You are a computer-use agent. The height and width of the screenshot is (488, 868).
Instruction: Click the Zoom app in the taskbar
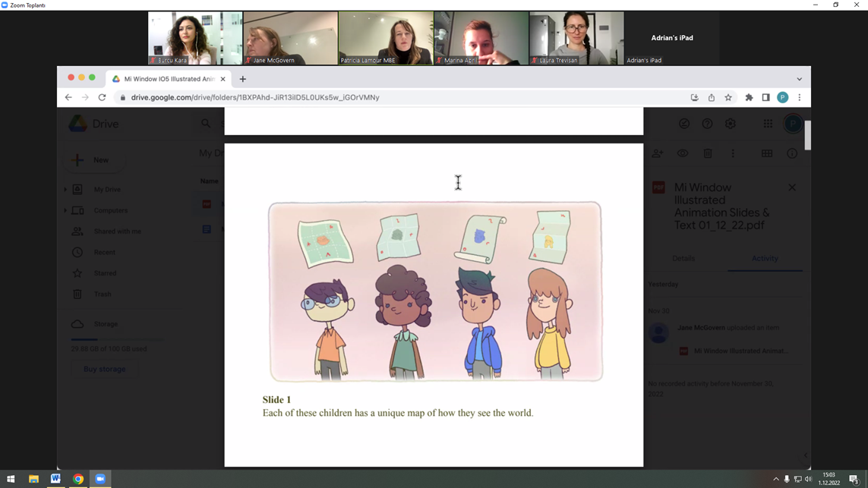(100, 479)
